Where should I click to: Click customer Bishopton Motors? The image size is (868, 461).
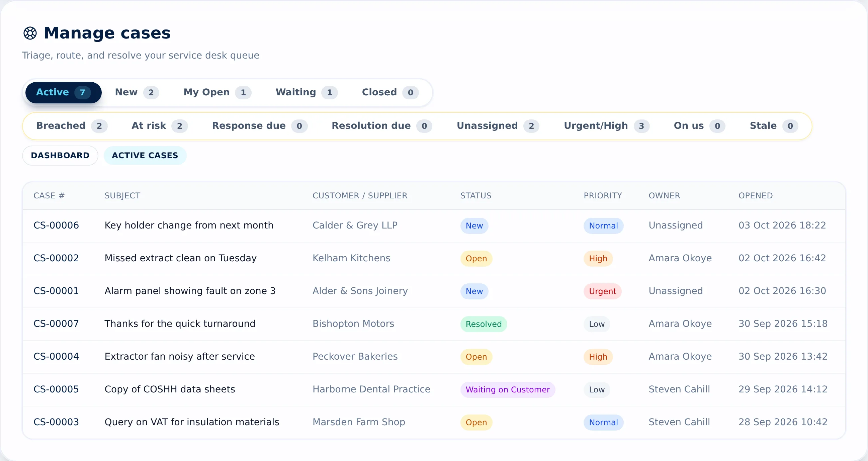pyautogui.click(x=353, y=324)
